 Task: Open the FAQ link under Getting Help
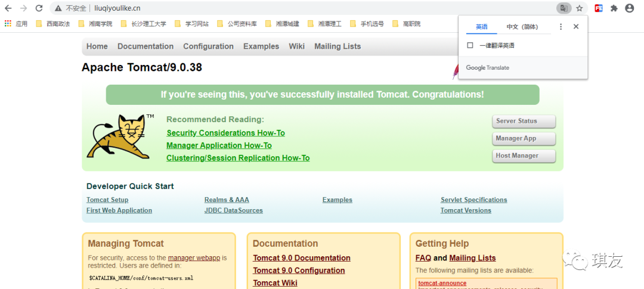(x=423, y=258)
